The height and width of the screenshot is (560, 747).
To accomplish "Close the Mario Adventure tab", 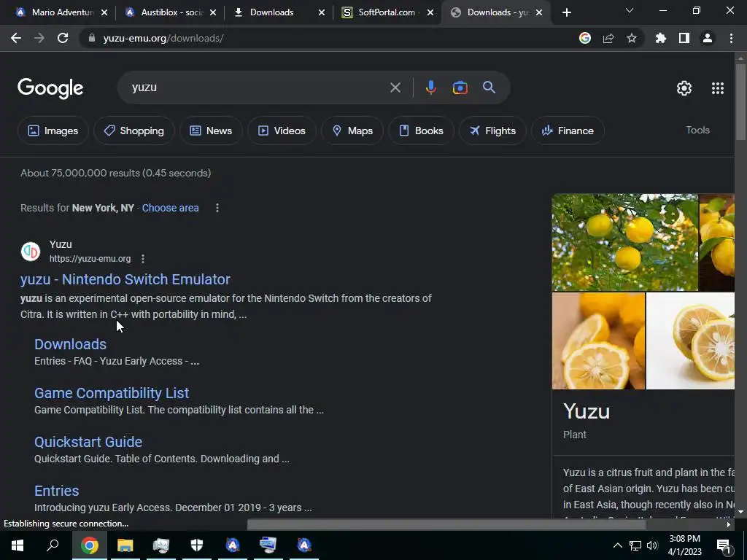I will 104,12.
